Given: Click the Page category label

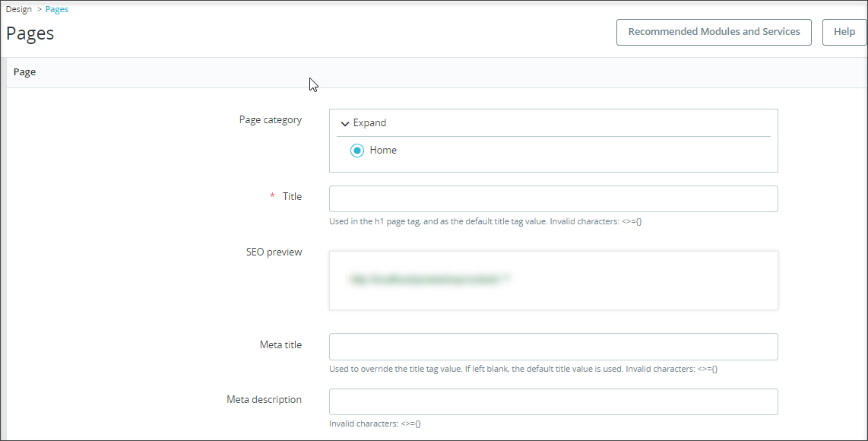Looking at the screenshot, I should coord(270,120).
